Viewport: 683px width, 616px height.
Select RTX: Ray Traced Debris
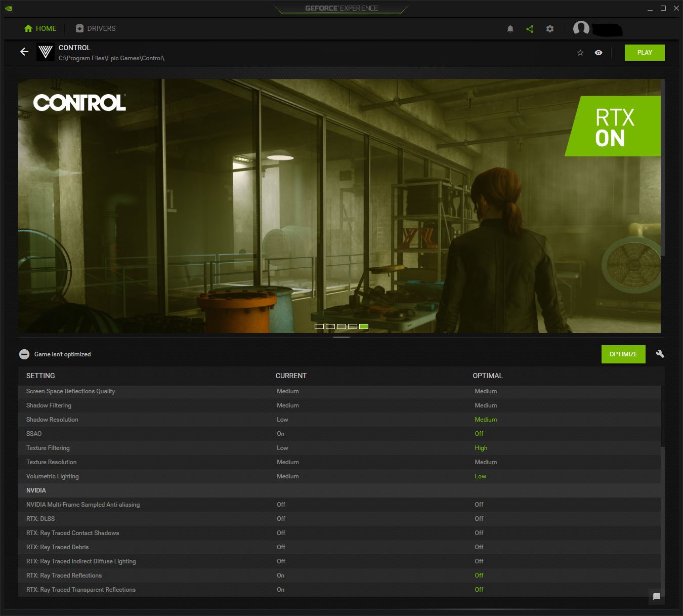point(339,547)
